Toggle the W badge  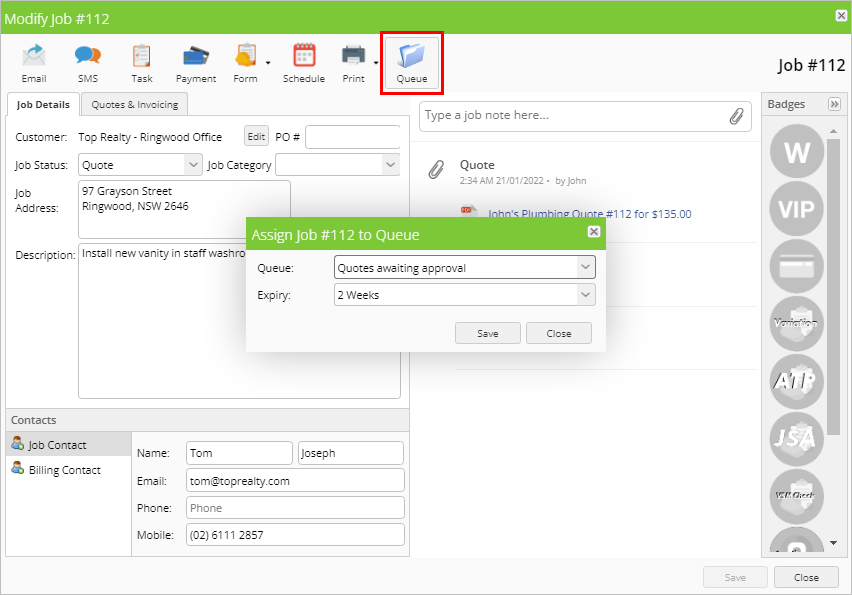tap(797, 152)
